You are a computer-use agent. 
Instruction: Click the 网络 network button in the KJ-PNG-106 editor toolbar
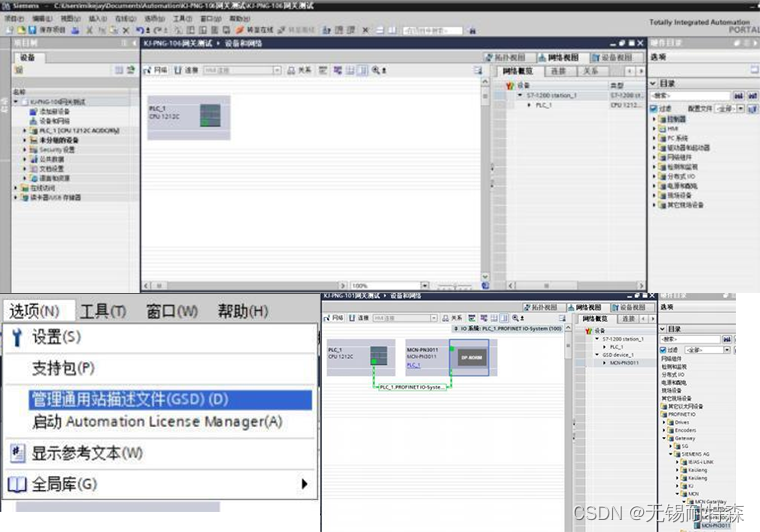[x=156, y=70]
